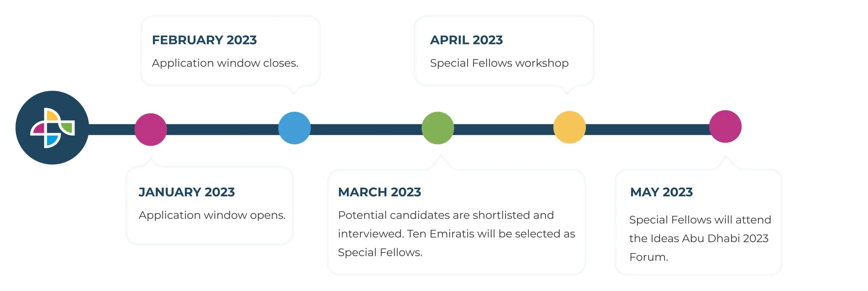Click 'Ideas Abu Dhabi 2023' text line
The width and height of the screenshot is (868, 291).
click(x=699, y=238)
